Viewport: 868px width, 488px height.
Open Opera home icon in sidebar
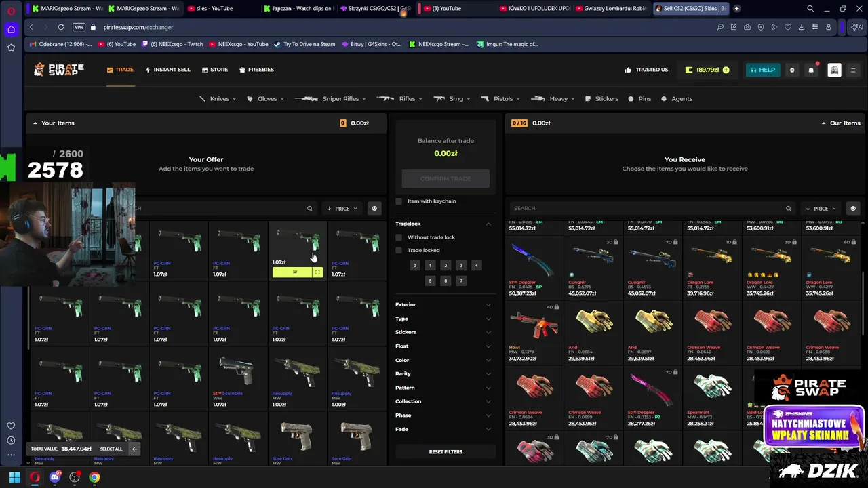11,29
